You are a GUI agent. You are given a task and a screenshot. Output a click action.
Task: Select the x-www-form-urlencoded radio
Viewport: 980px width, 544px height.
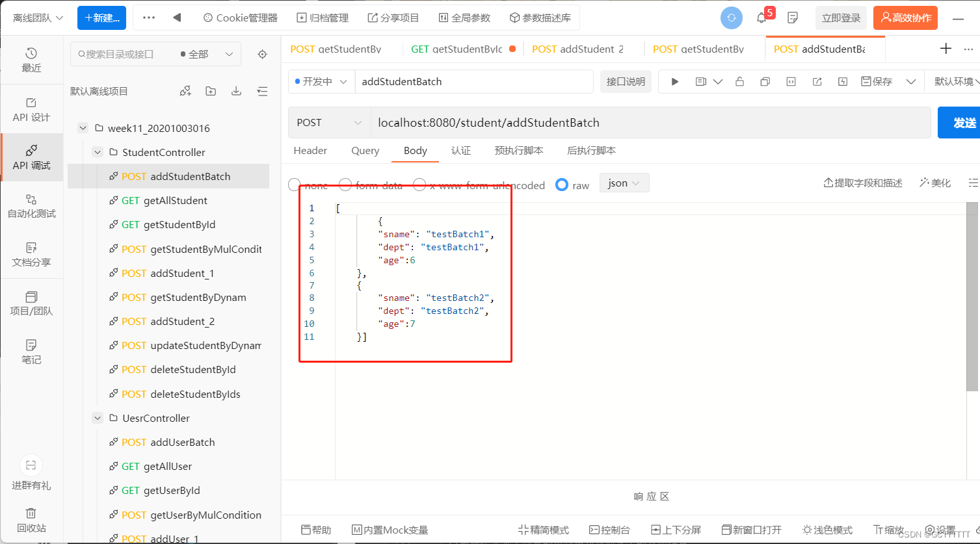[419, 185]
